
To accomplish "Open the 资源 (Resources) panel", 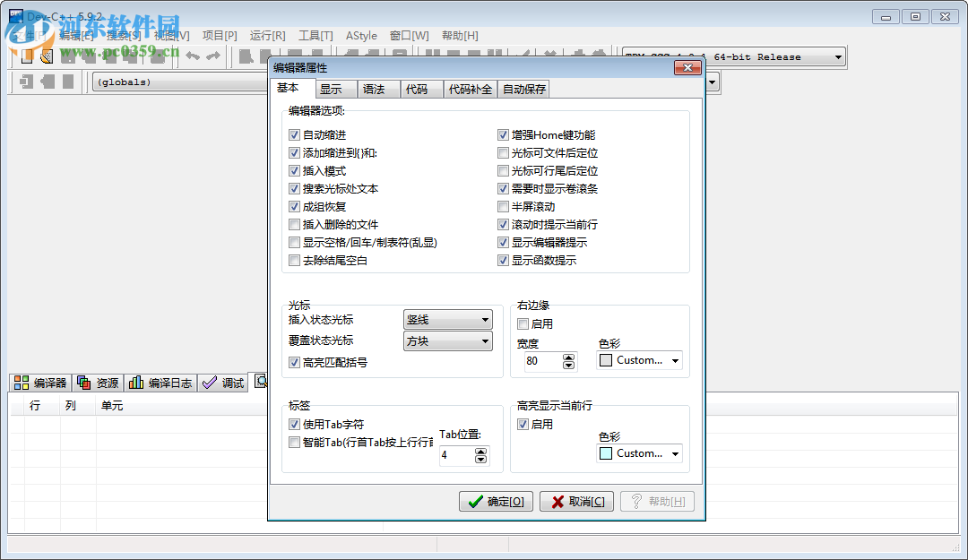I will (x=97, y=381).
